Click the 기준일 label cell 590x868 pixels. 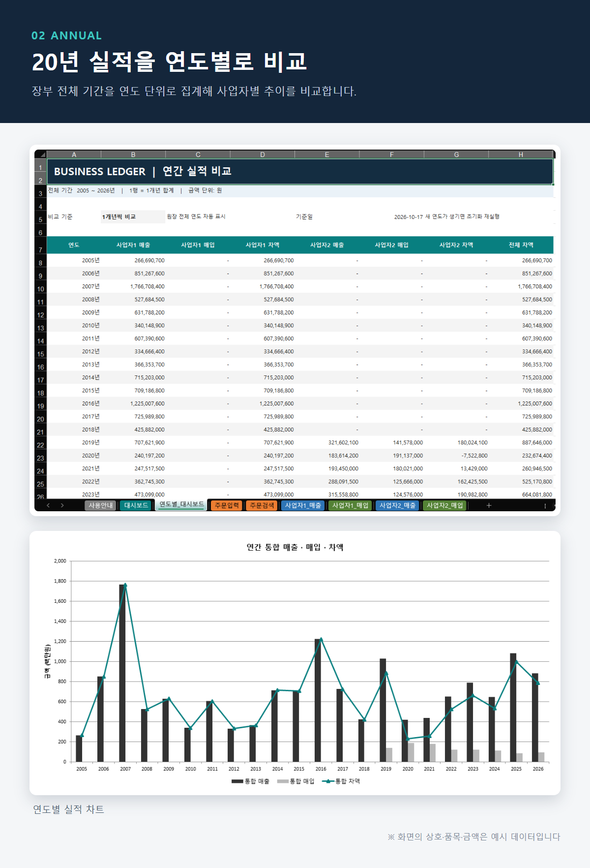click(x=327, y=217)
